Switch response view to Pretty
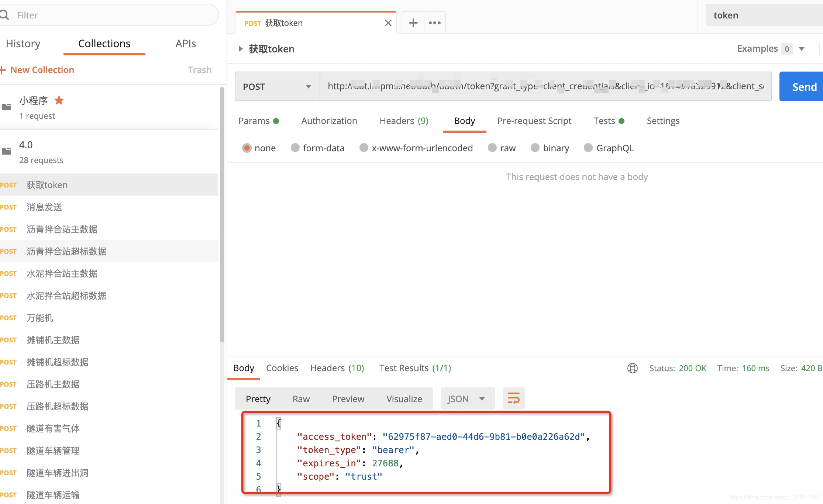Screen dimensions: 823x504 [x=258, y=399]
